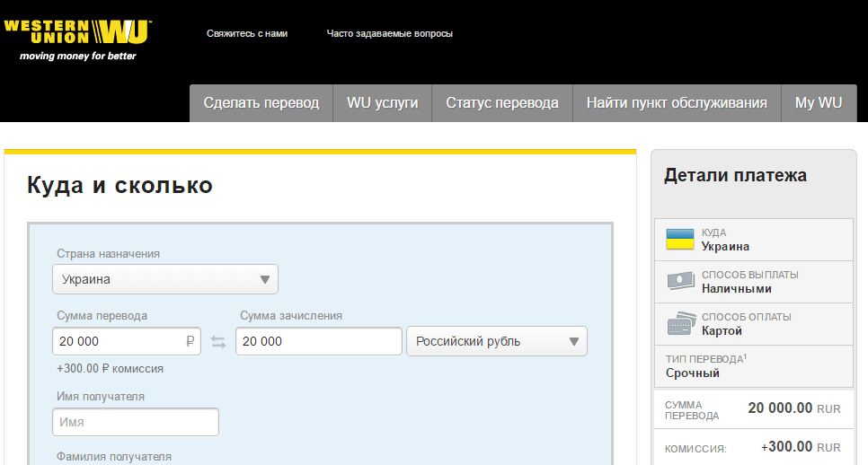Click the dropdown arrow beside Украина
Image resolution: width=868 pixels, height=465 pixels.
coord(265,279)
